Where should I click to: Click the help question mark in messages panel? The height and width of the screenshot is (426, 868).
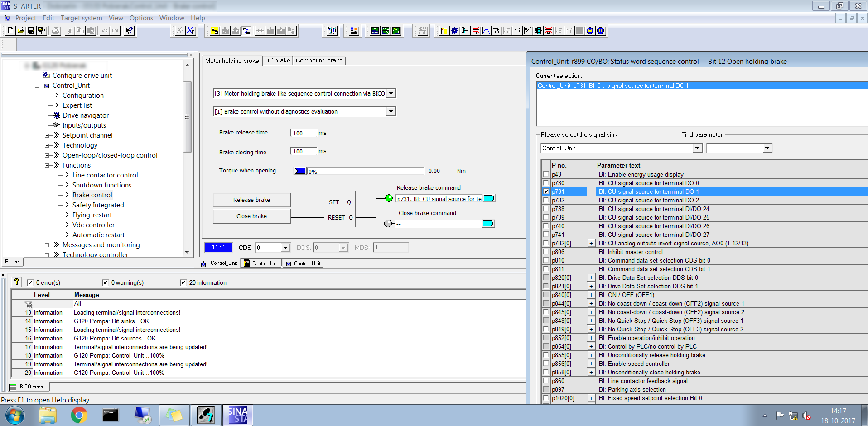tap(17, 282)
